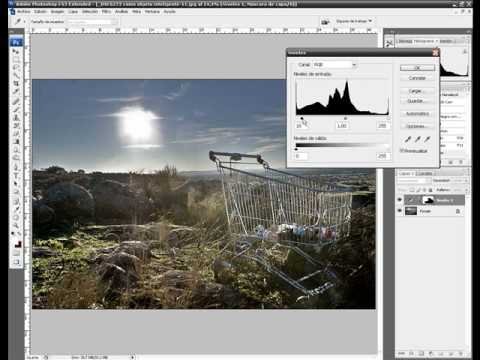Hide the Niveles 1 adjustment layer
Screen dimensions: 480x360
(400, 200)
